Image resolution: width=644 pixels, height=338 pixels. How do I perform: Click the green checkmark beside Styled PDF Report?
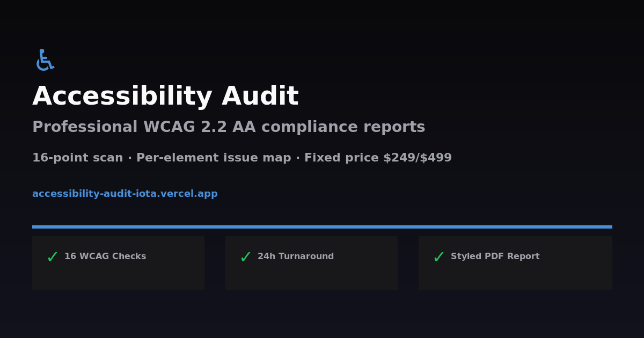[x=438, y=257]
